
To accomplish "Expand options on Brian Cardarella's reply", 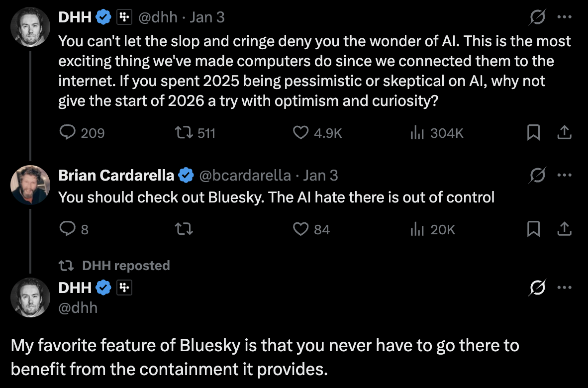I will (565, 175).
